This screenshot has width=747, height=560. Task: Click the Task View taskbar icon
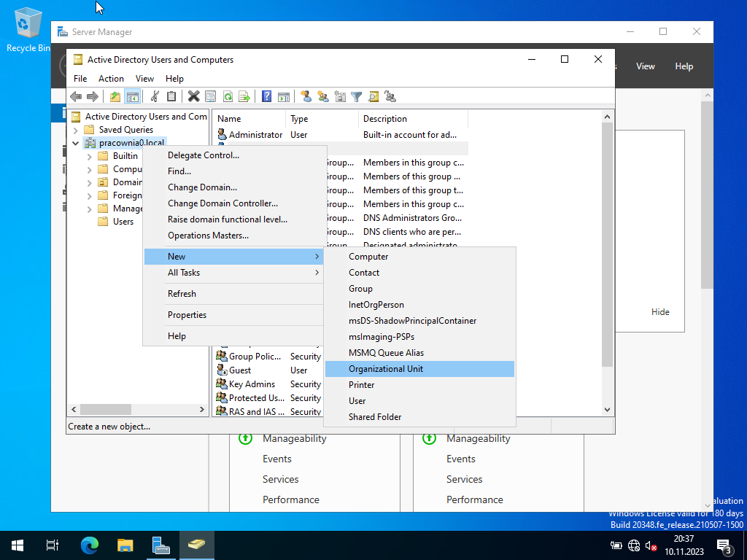[x=53, y=545]
